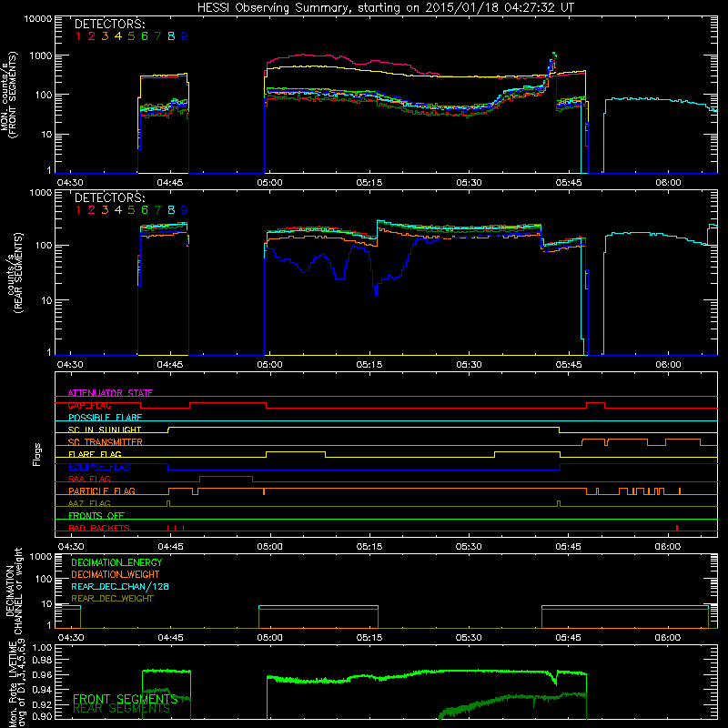Click the FRONTS_OFF flag label
The width and height of the screenshot is (728, 728).
96,515
